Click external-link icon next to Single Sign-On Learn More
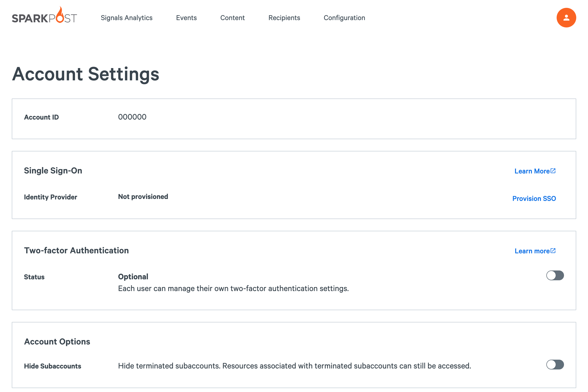 click(x=553, y=171)
